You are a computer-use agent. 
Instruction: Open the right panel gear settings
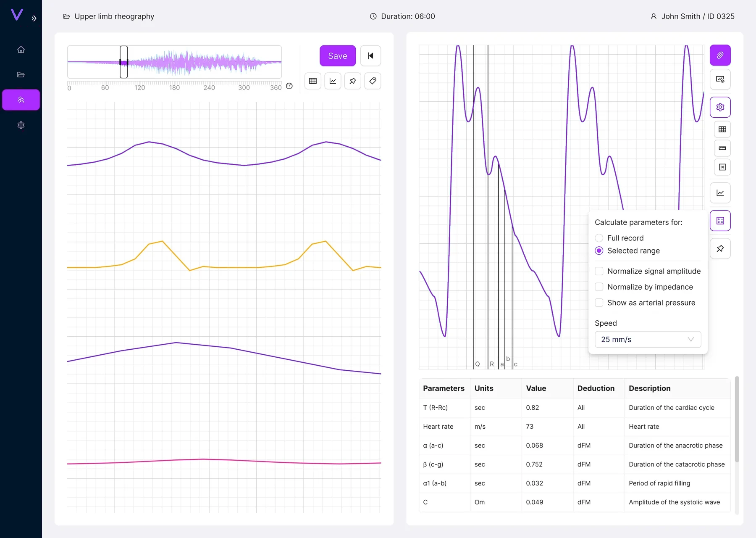tap(720, 107)
